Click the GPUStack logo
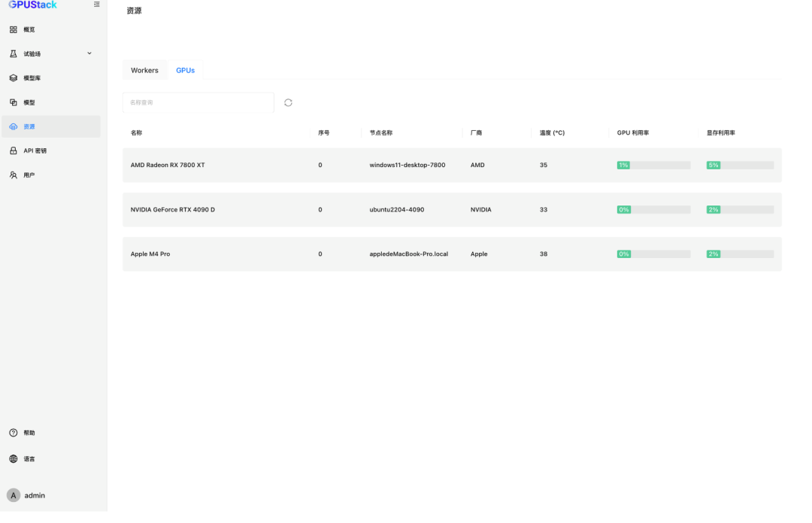The image size is (812, 523). [33, 5]
